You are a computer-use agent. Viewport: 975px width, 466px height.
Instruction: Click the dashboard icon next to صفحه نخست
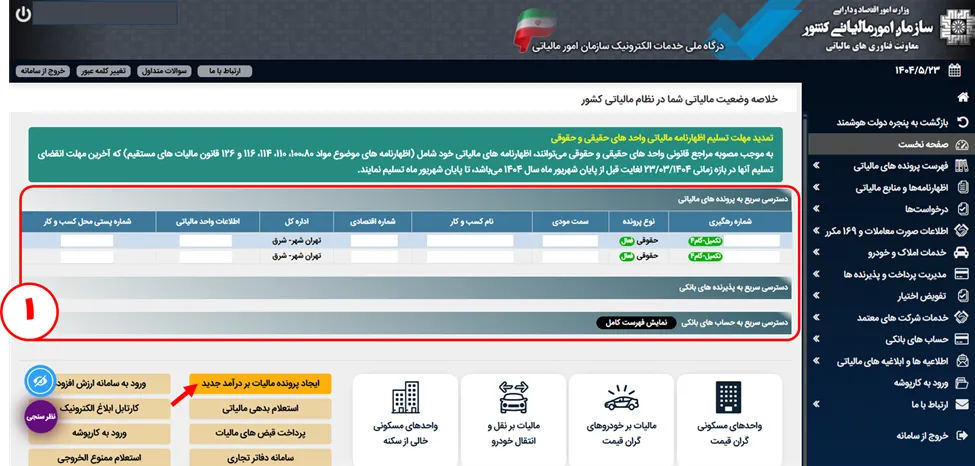(x=962, y=144)
